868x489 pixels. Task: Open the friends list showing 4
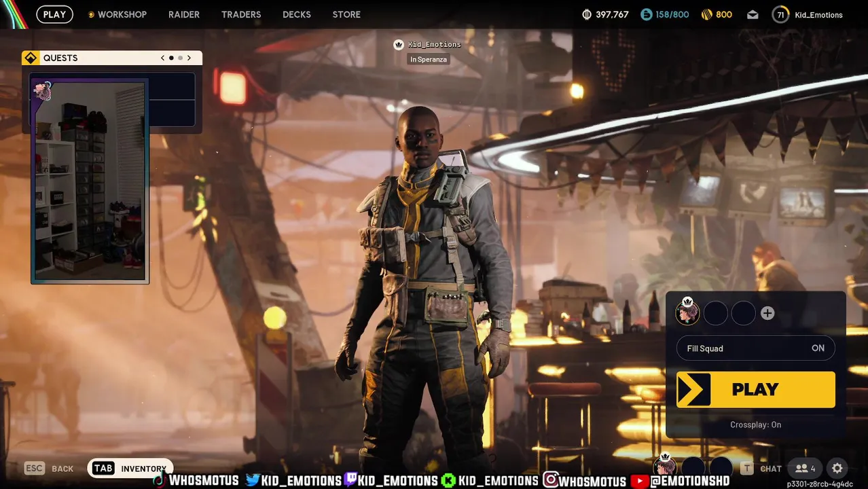(805, 469)
